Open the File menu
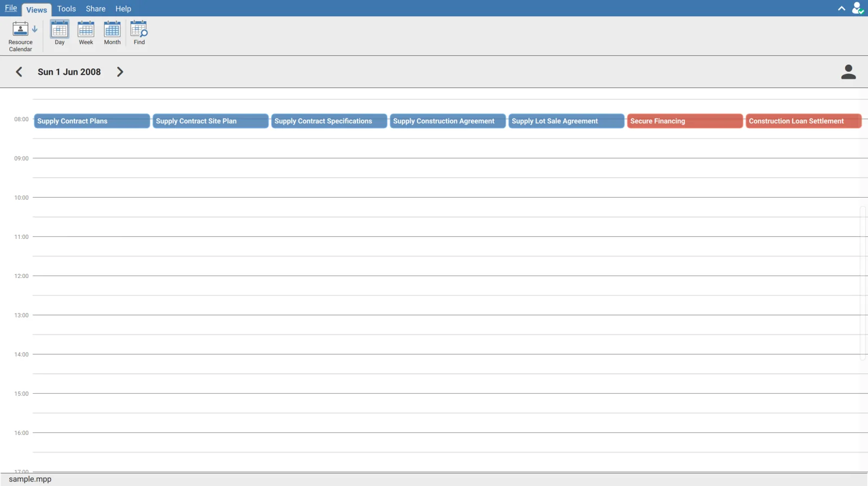868x486 pixels. click(11, 8)
